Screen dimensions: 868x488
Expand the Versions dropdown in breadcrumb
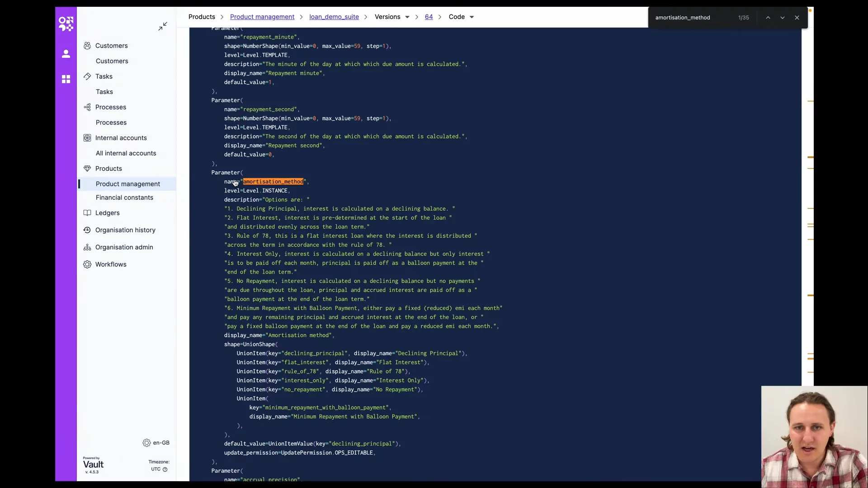point(407,17)
